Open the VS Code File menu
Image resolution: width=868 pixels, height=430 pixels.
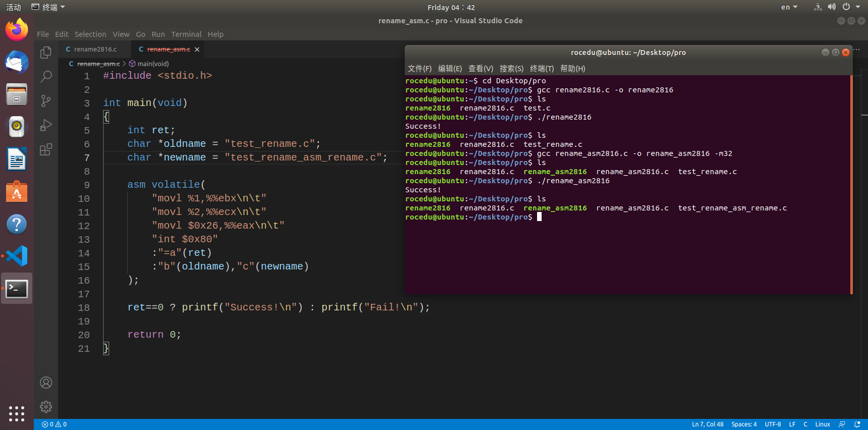[43, 34]
